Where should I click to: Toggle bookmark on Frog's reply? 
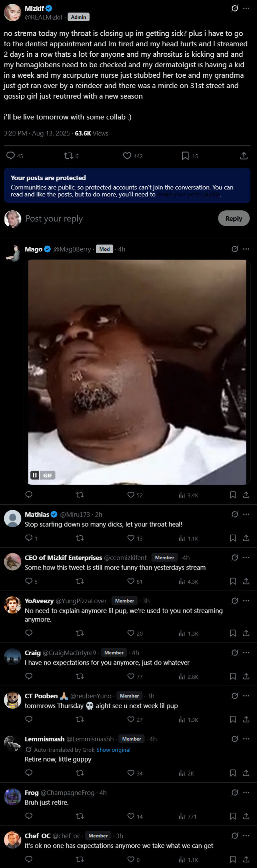pyautogui.click(x=233, y=816)
